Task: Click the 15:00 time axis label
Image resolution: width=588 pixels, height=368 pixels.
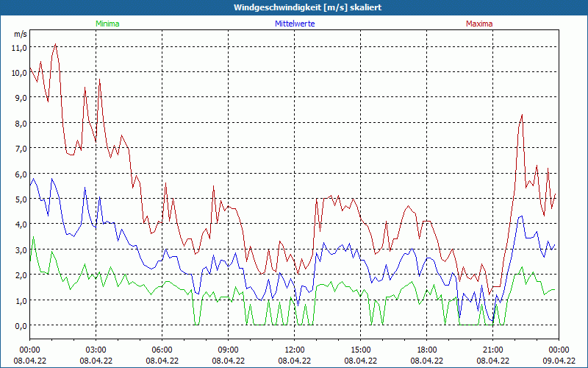Action: [360, 350]
